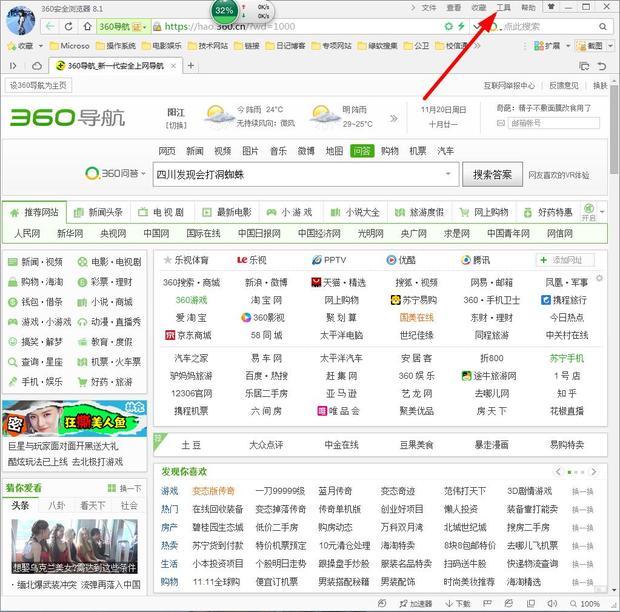The image size is (620, 612).
Task: Open the 技术网站 bookmark folder
Action: tap(208, 46)
